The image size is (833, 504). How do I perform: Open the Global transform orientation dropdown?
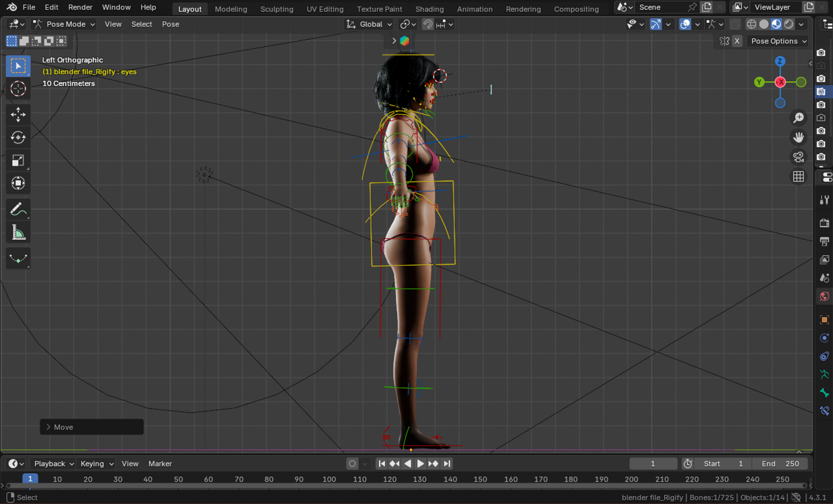tap(369, 24)
